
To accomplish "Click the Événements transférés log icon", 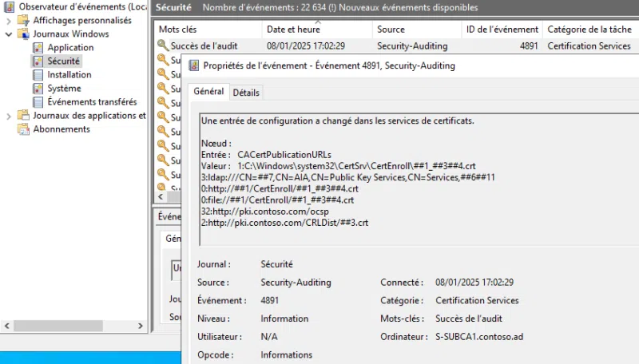I will click(x=38, y=102).
